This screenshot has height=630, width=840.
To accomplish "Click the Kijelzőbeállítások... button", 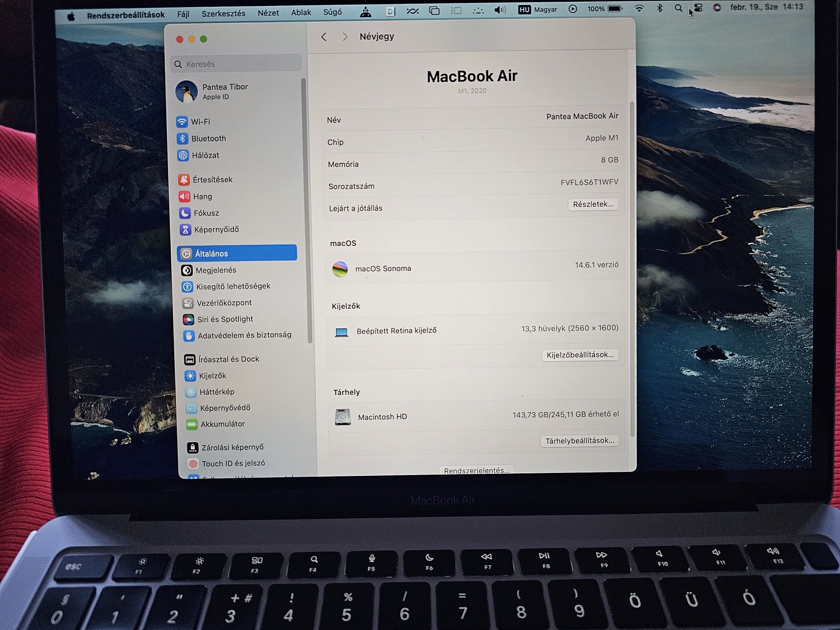I will (x=580, y=355).
